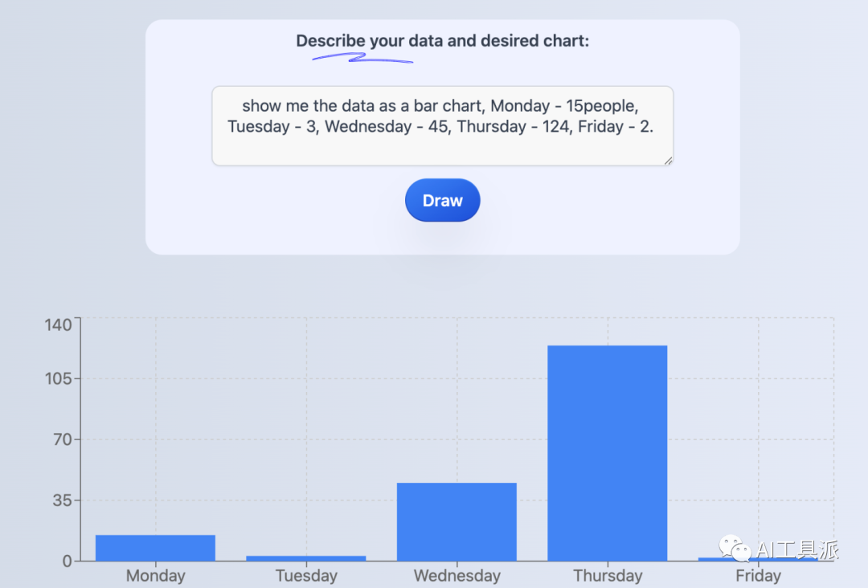Click the small Tuesday bar
868x588 pixels.
[306, 558]
